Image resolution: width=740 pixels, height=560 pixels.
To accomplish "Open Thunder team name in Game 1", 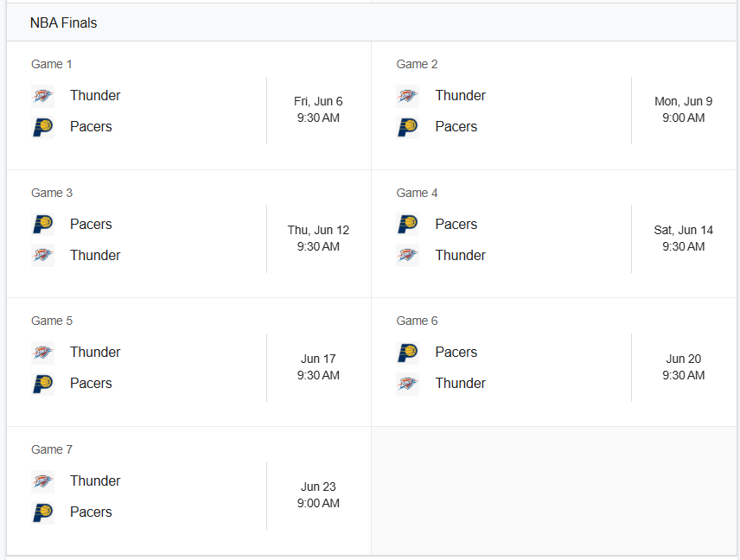I will (95, 95).
